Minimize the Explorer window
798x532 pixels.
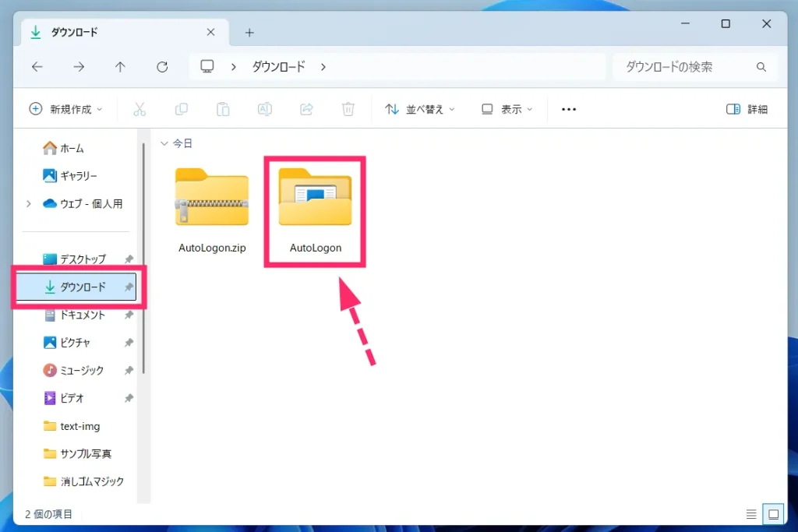click(686, 24)
